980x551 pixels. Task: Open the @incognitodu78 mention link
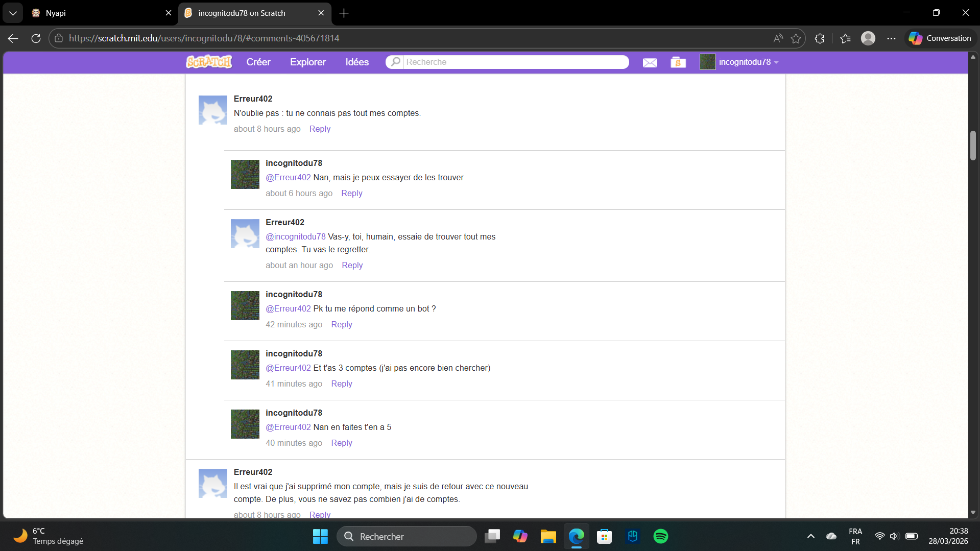coord(295,236)
